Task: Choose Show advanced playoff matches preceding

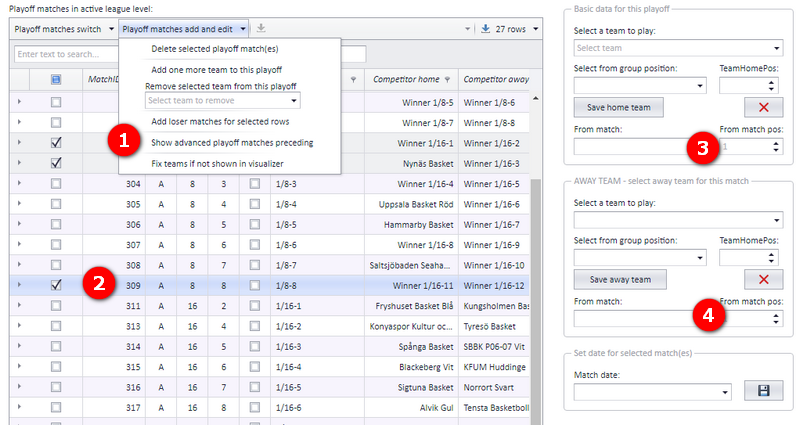Action: coord(232,143)
